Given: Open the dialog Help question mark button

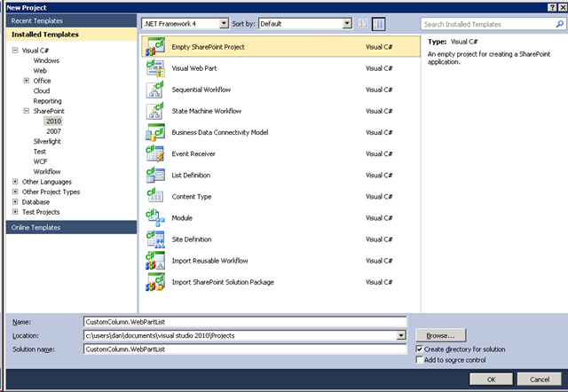Looking at the screenshot, I should (x=552, y=7).
